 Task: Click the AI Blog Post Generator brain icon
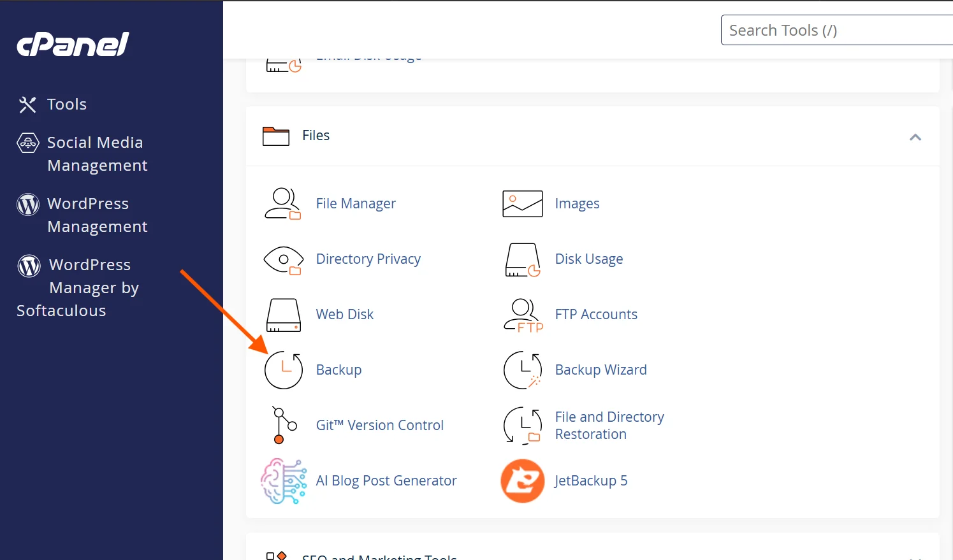point(282,481)
